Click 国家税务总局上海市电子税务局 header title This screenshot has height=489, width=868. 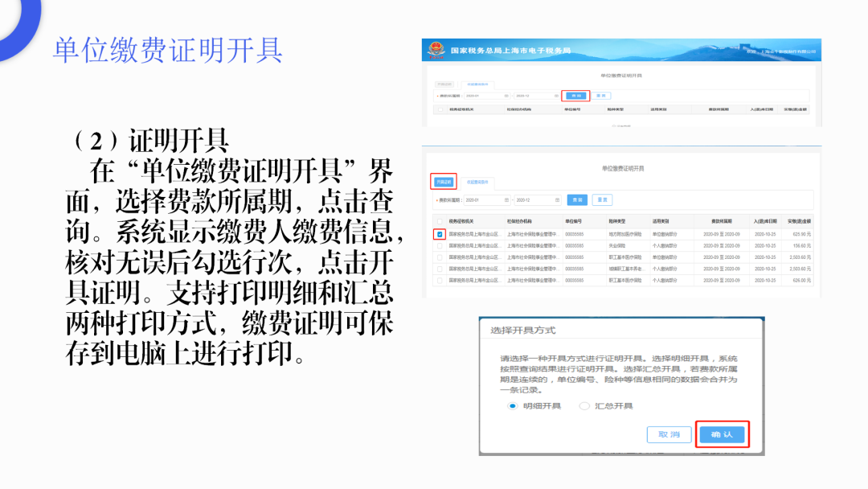(510, 51)
